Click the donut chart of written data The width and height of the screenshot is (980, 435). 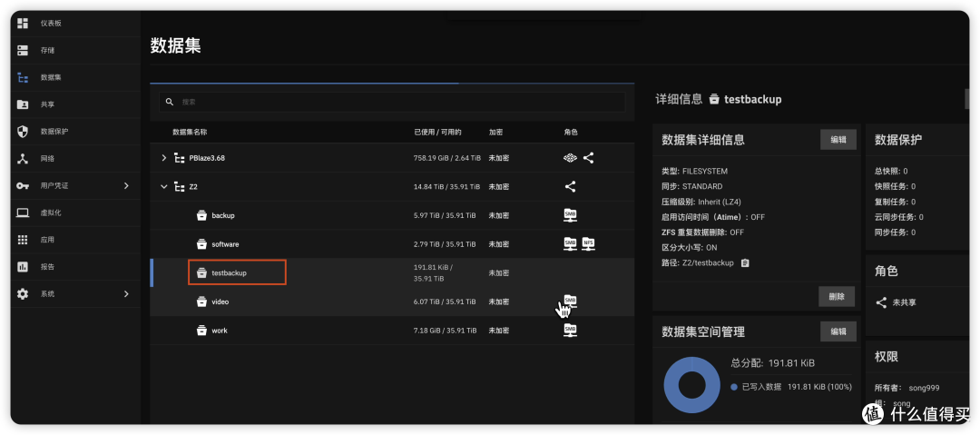click(691, 384)
